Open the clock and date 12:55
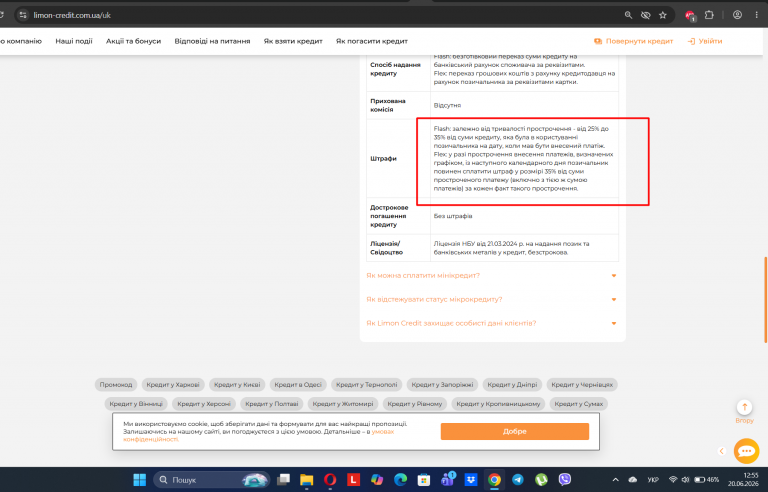 tap(743, 479)
